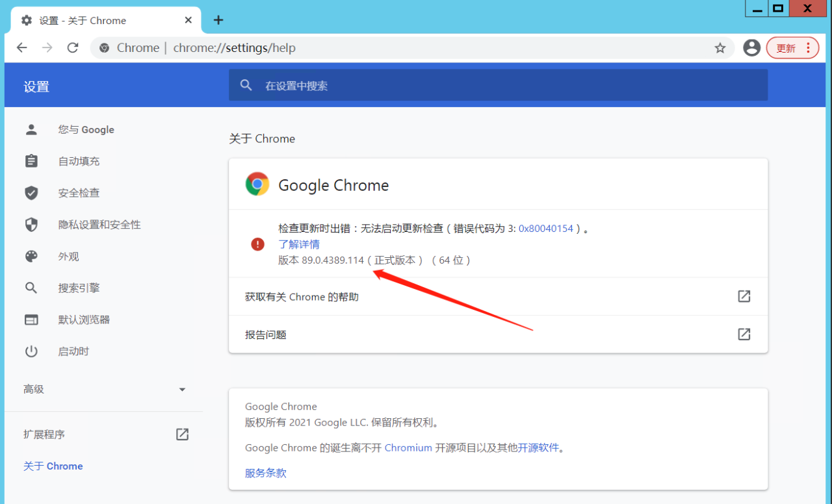
Task: Click 报告问题 row text
Action: pyautogui.click(x=266, y=334)
